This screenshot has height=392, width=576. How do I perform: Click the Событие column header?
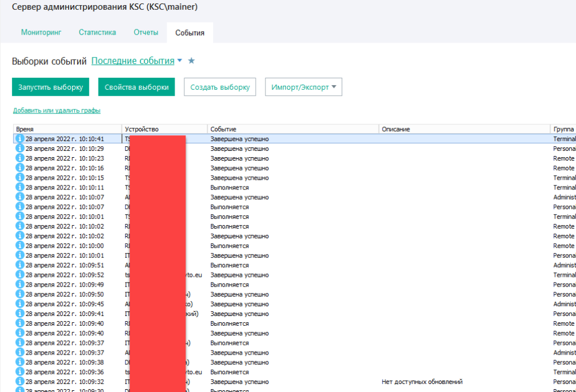pos(292,130)
